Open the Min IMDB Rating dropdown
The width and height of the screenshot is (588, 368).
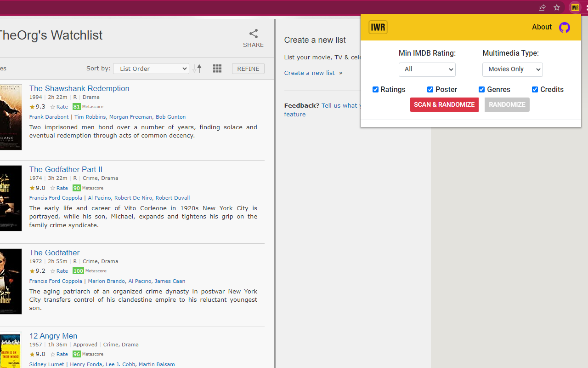coord(427,69)
